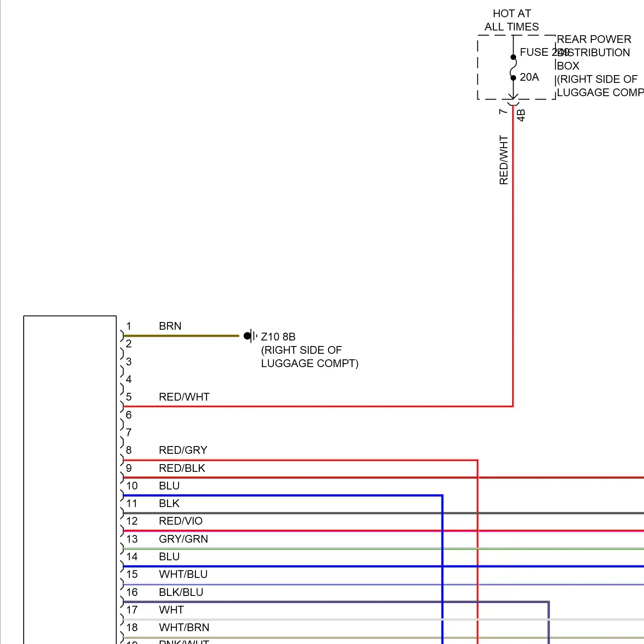Click pin number 6 on the connector
This screenshot has width=644, height=644.
[129, 415]
